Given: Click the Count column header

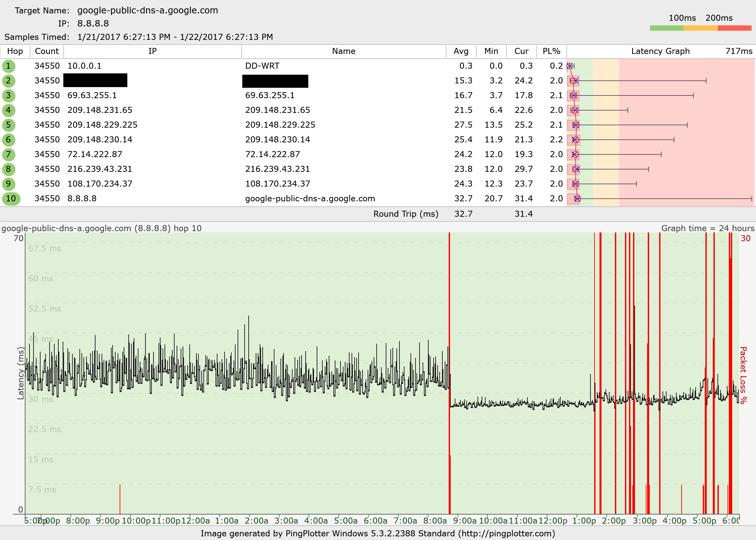Looking at the screenshot, I should [47, 51].
